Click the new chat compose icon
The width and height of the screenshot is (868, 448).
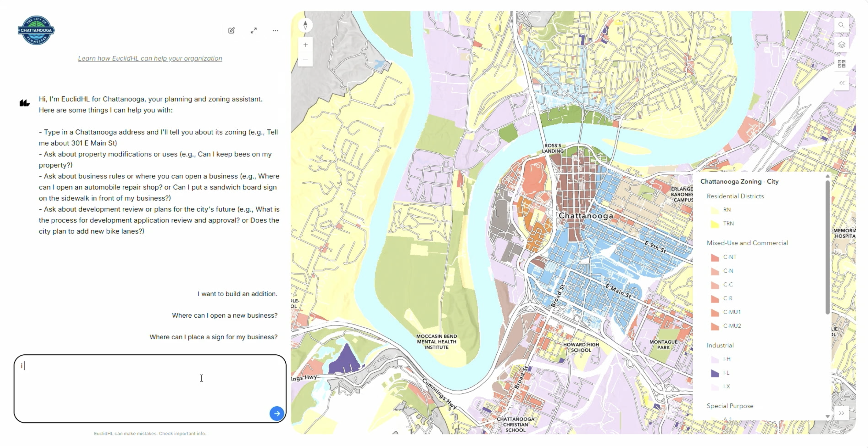[231, 30]
